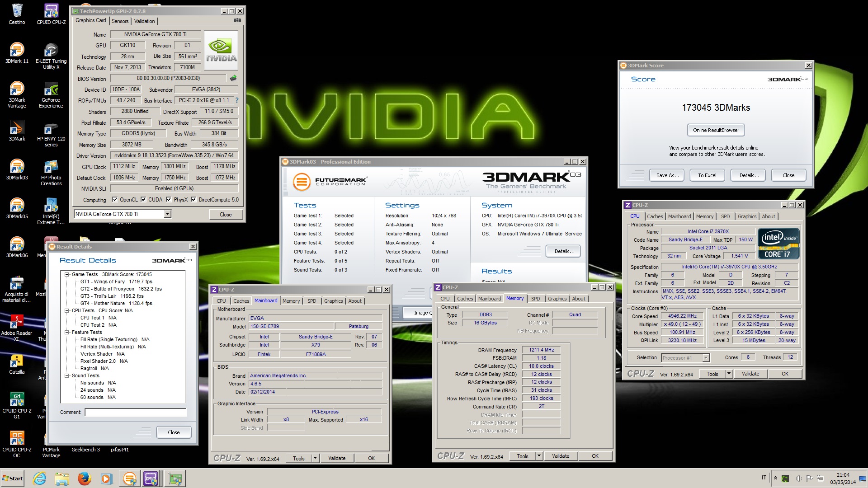This screenshot has width=868, height=488.
Task: Toggle the PhysX checkbox in GPU-Z
Action: coord(168,199)
